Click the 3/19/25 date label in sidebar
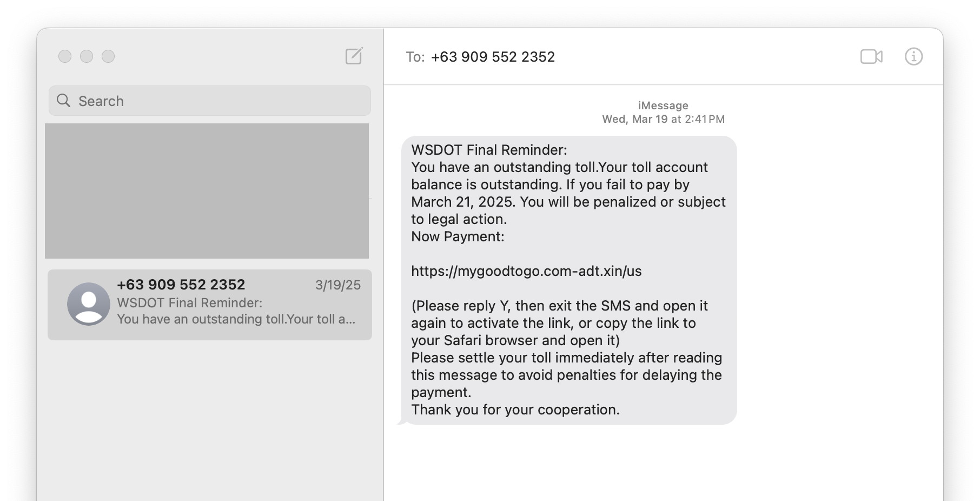The image size is (980, 501). pos(338,286)
